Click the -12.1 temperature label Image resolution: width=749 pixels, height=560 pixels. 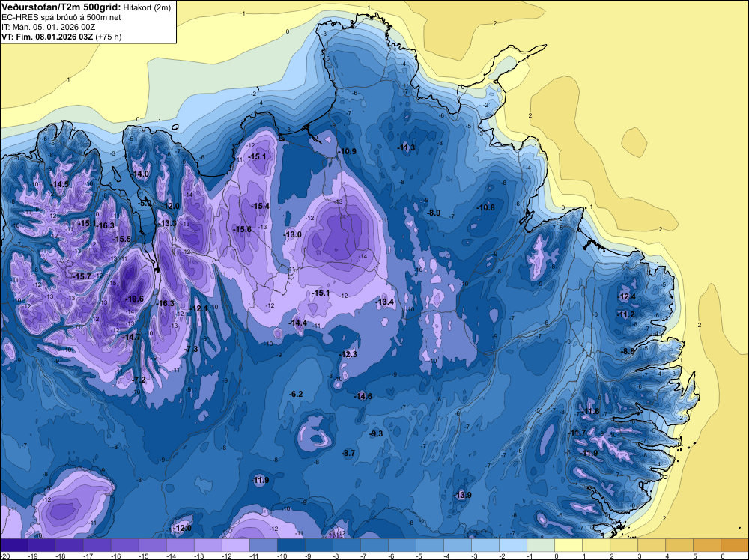coord(198,309)
